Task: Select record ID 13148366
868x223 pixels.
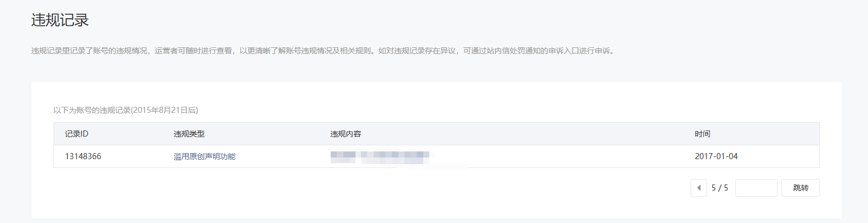Action: (83, 156)
